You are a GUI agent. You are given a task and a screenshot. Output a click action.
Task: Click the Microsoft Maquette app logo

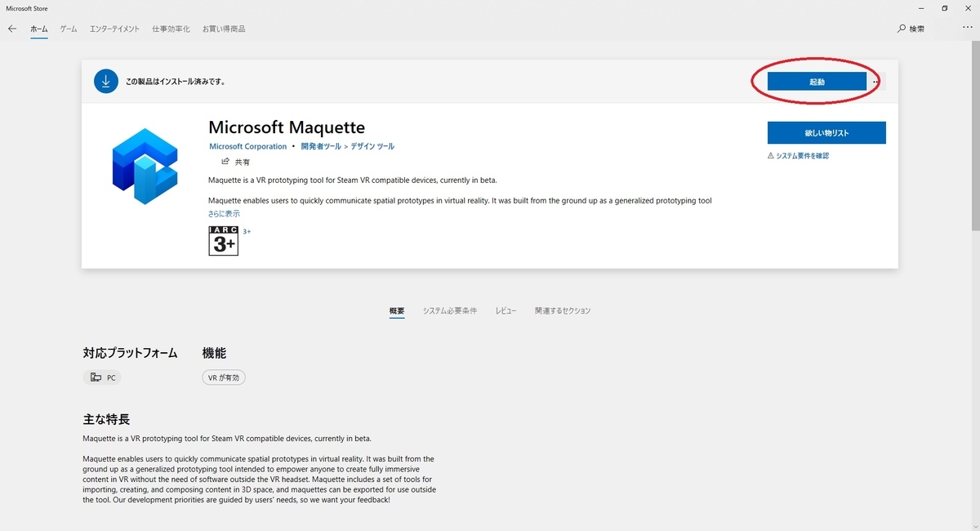[x=145, y=166]
